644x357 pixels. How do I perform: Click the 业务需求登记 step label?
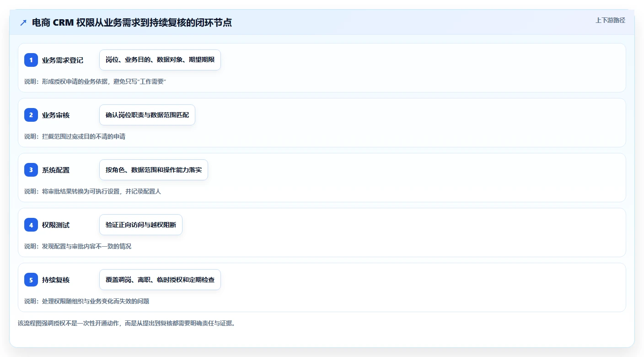[63, 60]
